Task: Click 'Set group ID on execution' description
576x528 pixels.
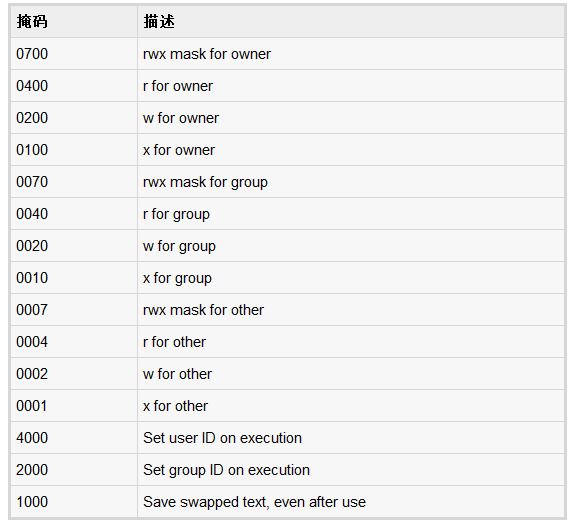Action: click(x=226, y=470)
